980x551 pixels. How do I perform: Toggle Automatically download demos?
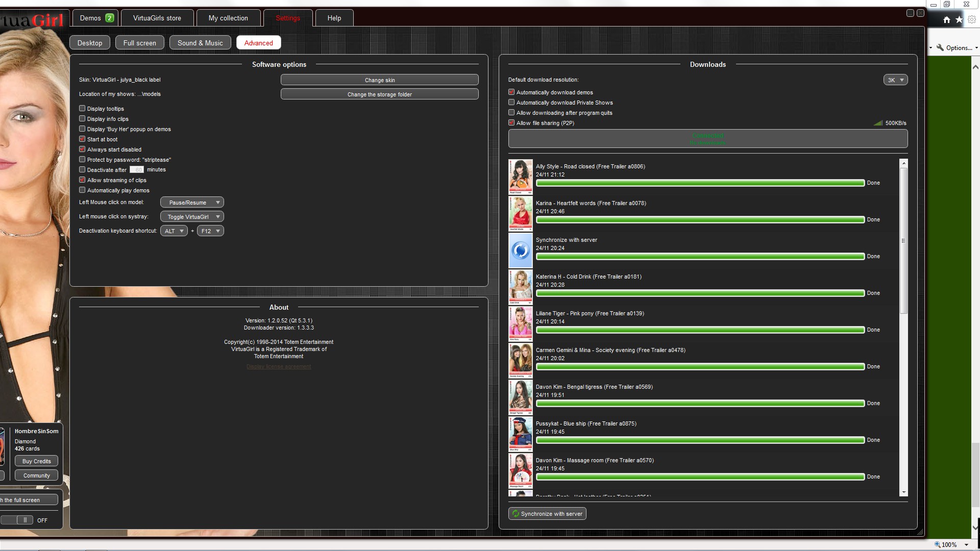511,92
